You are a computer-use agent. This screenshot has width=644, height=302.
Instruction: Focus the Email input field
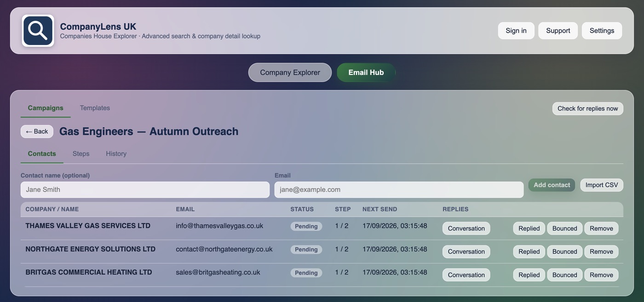click(399, 189)
